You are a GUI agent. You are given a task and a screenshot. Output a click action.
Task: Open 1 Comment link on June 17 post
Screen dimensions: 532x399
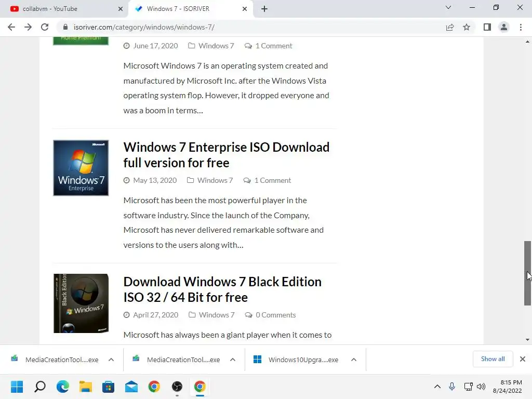tap(273, 46)
